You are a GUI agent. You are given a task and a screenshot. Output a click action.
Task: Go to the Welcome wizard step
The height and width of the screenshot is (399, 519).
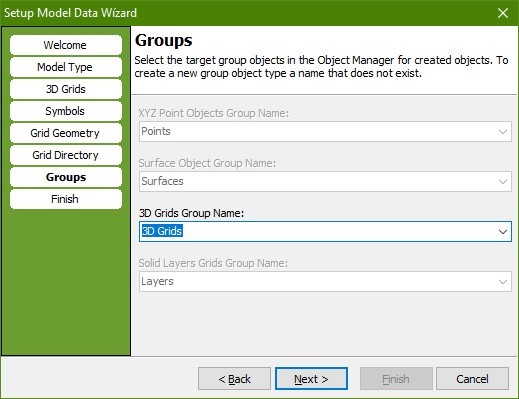(x=66, y=45)
